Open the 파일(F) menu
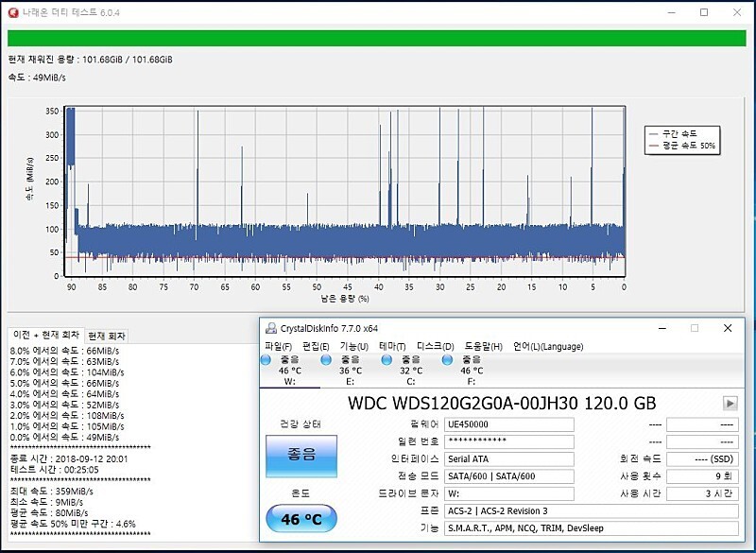The image size is (756, 553). [278, 346]
